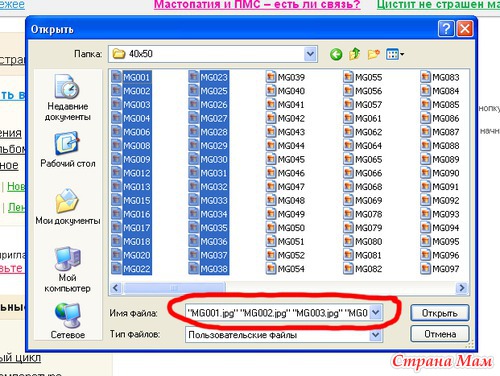Select file icon for MG023

click(x=194, y=77)
